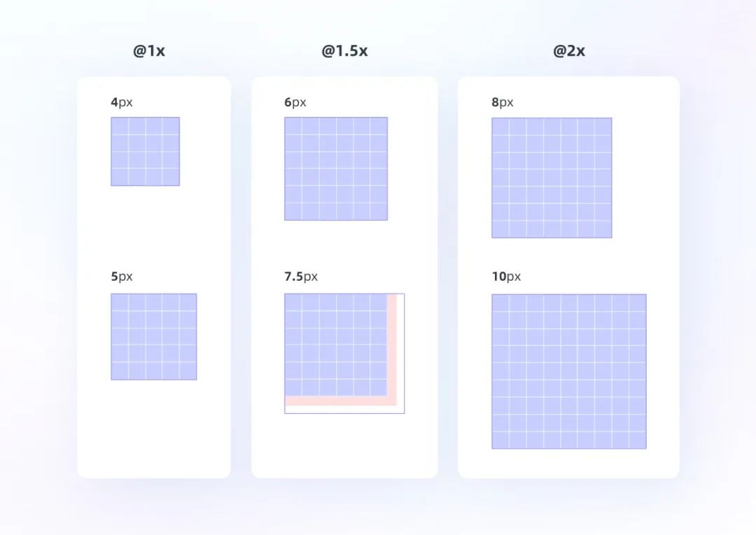Click the @1x column heading

(149, 50)
